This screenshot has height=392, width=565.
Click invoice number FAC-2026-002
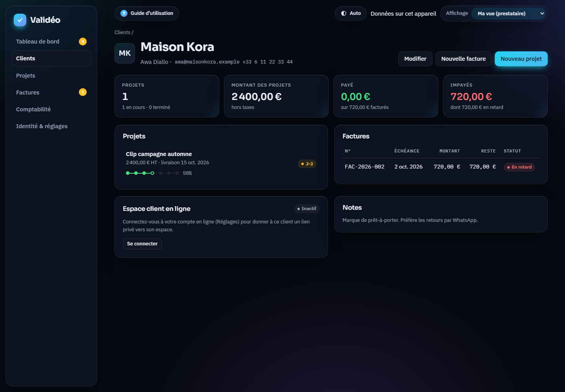point(365,167)
